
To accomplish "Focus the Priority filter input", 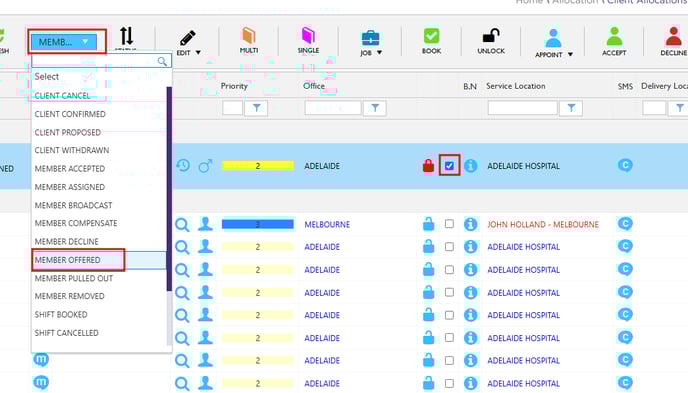I will coord(233,108).
